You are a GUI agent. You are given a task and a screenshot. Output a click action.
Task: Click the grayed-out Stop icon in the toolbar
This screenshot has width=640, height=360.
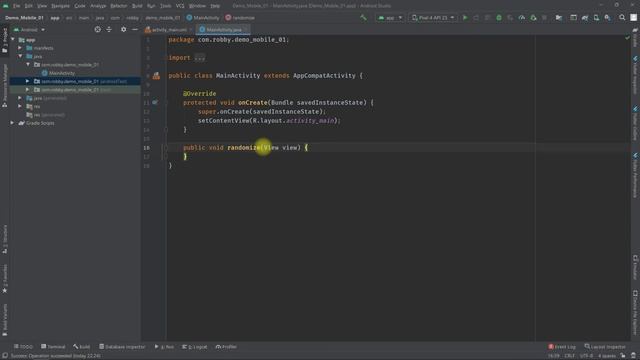pyautogui.click(x=544, y=18)
